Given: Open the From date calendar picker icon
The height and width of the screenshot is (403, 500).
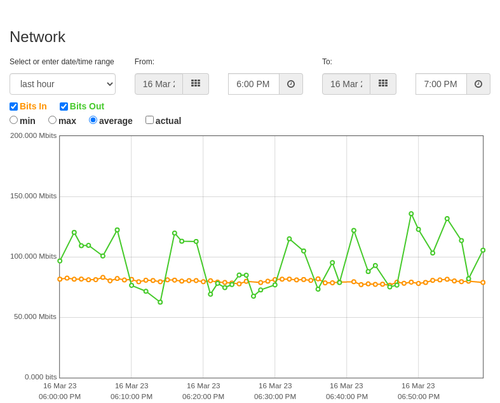Looking at the screenshot, I should (x=196, y=84).
